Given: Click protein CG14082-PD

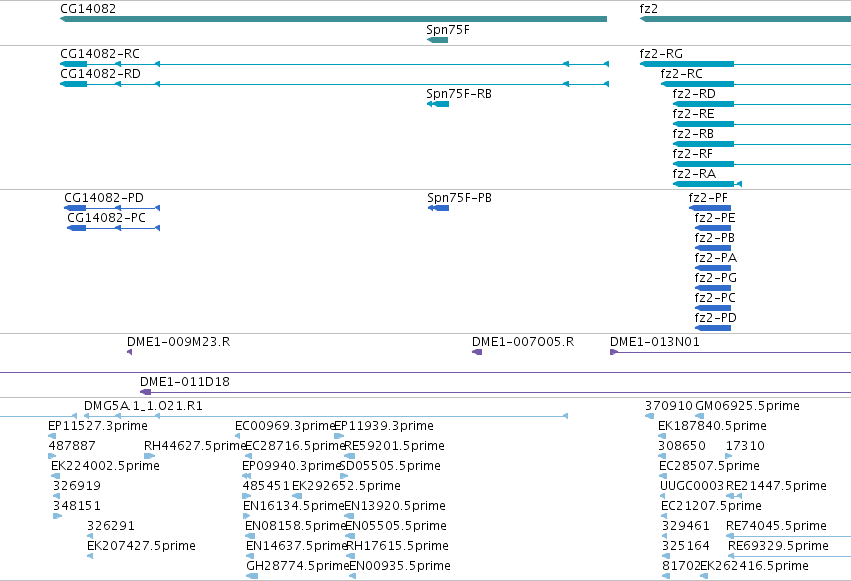Looking at the screenshot, I should point(112,208).
